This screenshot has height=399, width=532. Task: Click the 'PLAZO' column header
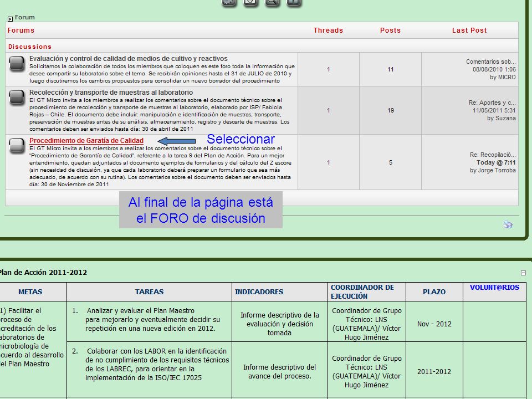point(434,292)
